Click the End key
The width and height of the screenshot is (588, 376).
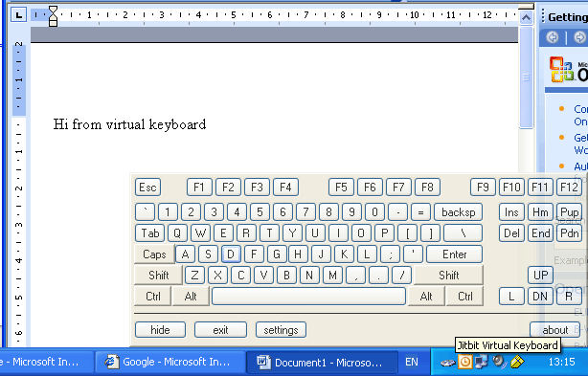tap(540, 233)
